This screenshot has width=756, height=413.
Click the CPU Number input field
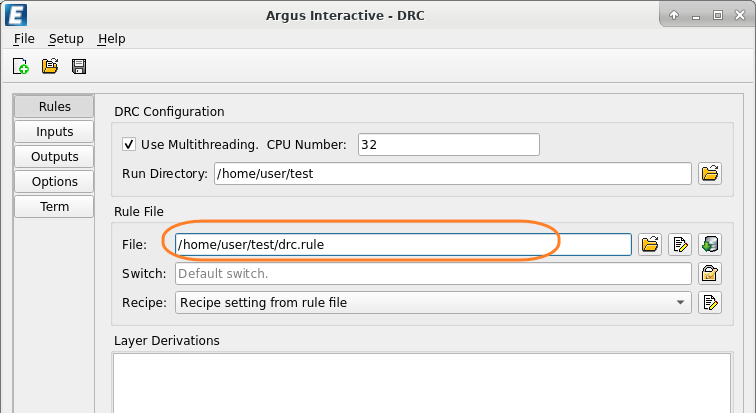click(448, 144)
